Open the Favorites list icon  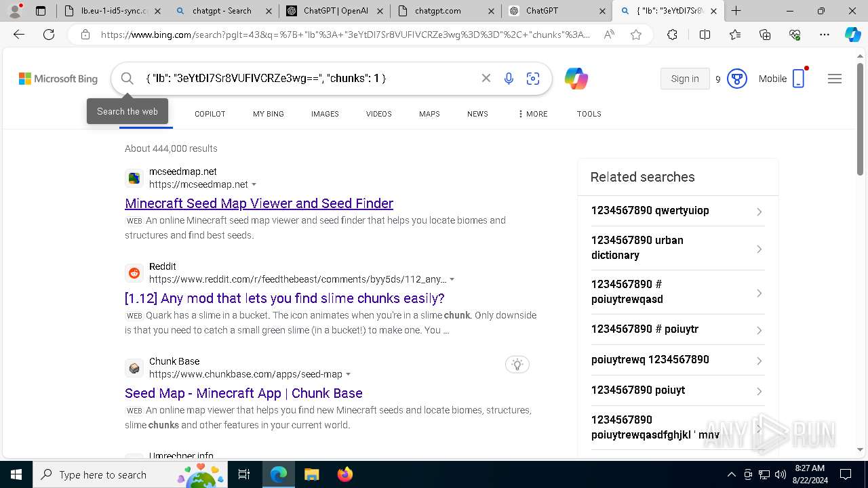(735, 35)
